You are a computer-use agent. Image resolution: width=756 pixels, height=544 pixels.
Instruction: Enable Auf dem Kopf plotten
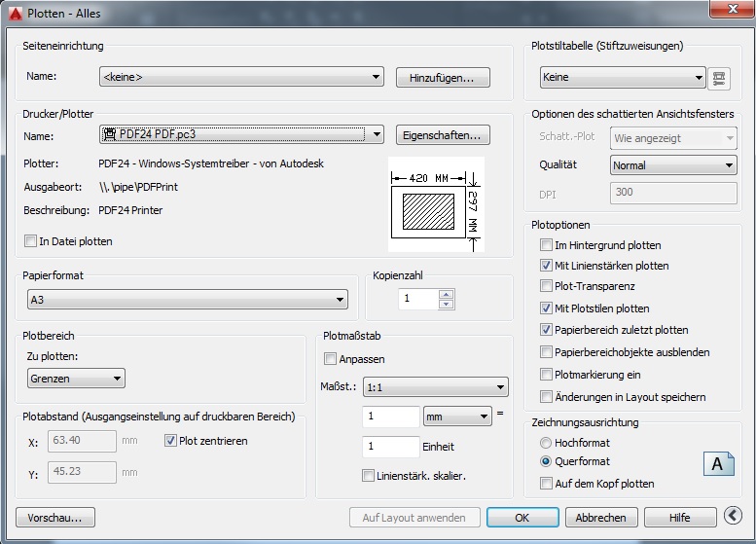tap(546, 484)
